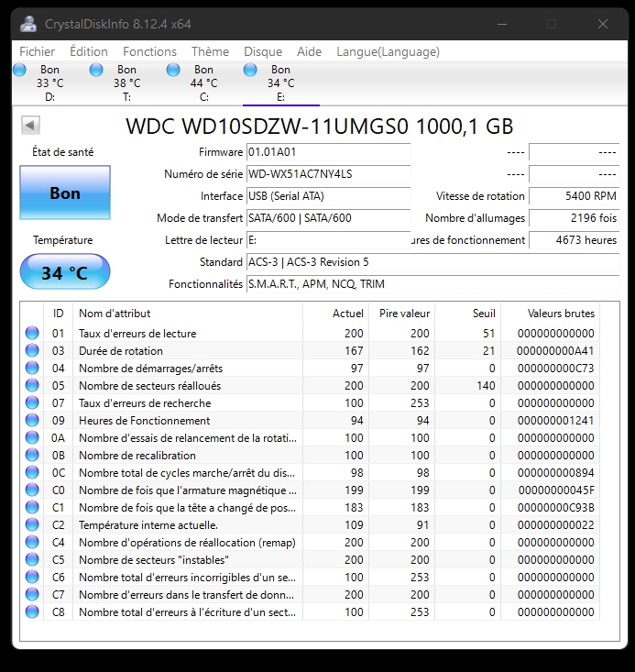The height and width of the screenshot is (672, 635).
Task: Open the Disque menu
Action: [x=263, y=52]
